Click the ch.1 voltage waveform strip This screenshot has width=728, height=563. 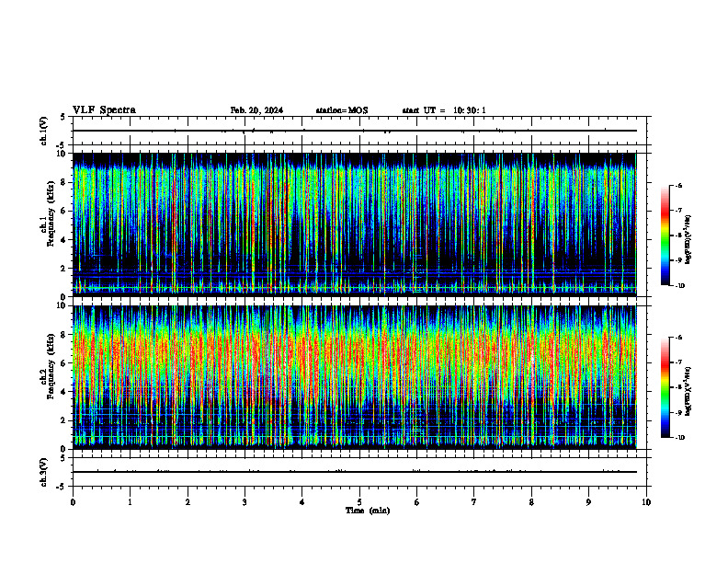359,131
